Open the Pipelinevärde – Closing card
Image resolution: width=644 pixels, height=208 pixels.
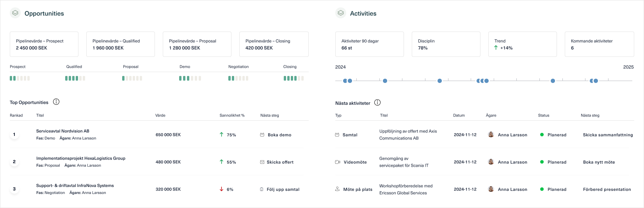coord(274,44)
